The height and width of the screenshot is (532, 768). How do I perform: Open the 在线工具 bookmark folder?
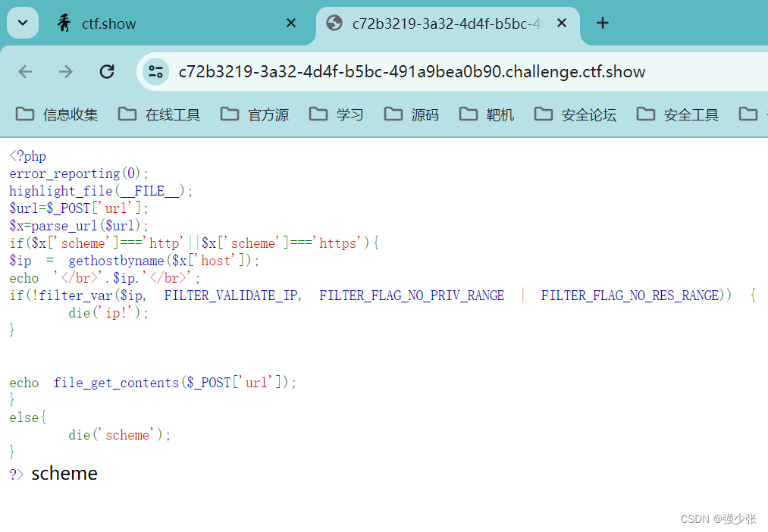pos(159,114)
